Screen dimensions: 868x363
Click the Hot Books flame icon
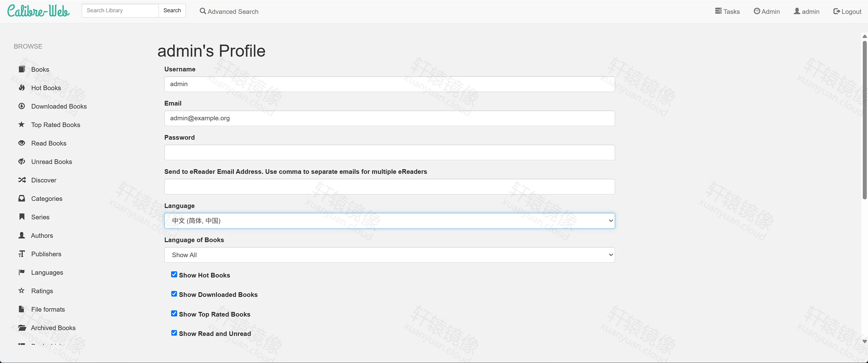(x=22, y=88)
